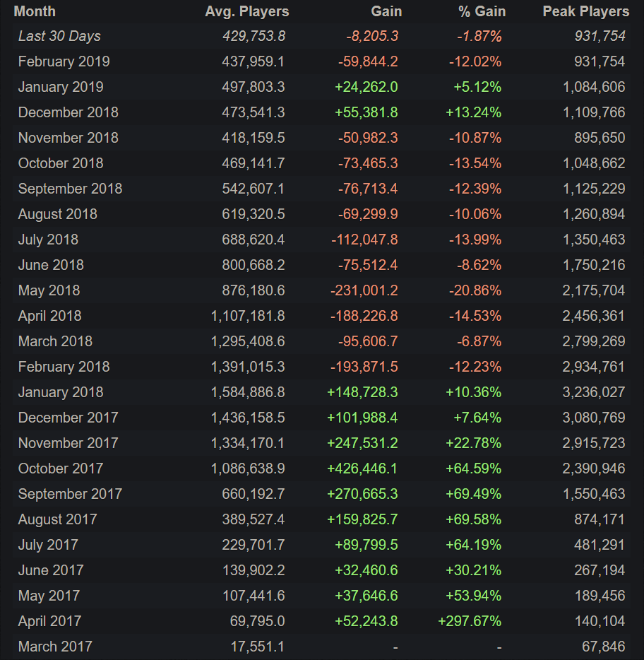The height and width of the screenshot is (660, 644).
Task: Select the October 2017 row label
Action: click(61, 469)
